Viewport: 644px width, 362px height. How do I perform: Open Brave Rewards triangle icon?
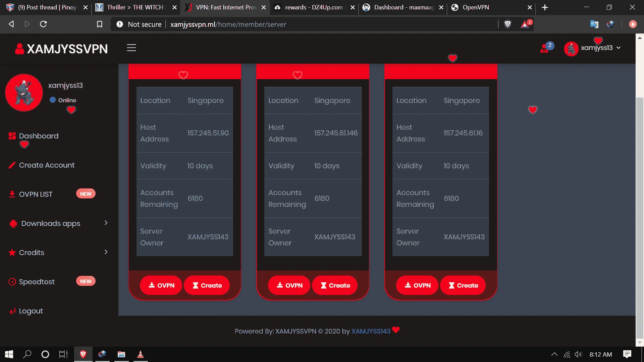click(x=526, y=24)
